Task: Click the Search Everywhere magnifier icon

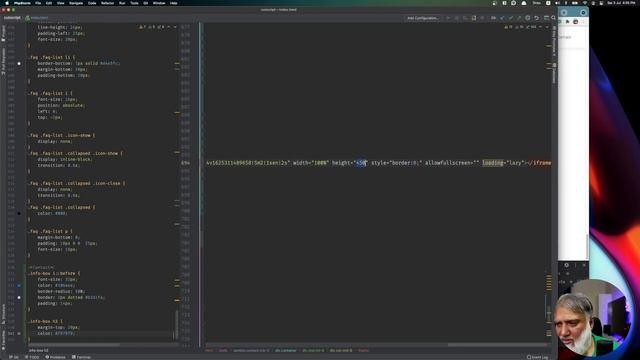Action: point(553,18)
